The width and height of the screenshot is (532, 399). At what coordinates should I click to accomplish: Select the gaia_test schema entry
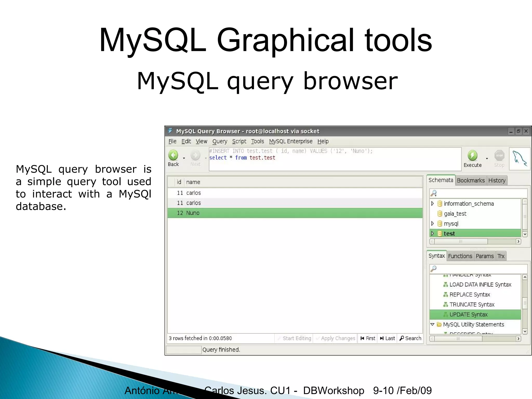coord(475,214)
